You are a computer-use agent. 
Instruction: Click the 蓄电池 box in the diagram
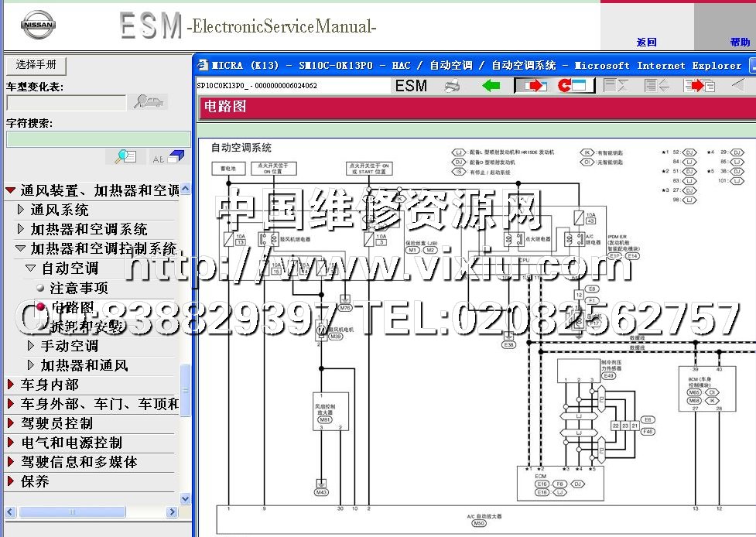click(228, 169)
